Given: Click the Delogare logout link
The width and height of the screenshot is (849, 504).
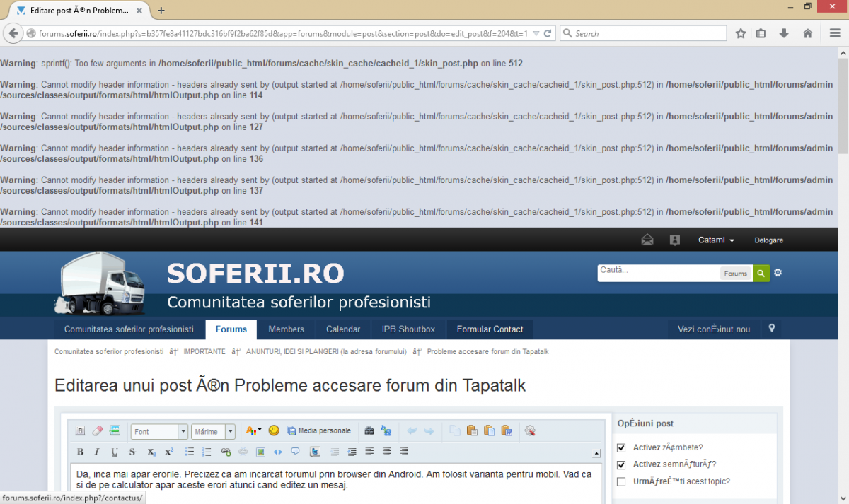Looking at the screenshot, I should (768, 240).
